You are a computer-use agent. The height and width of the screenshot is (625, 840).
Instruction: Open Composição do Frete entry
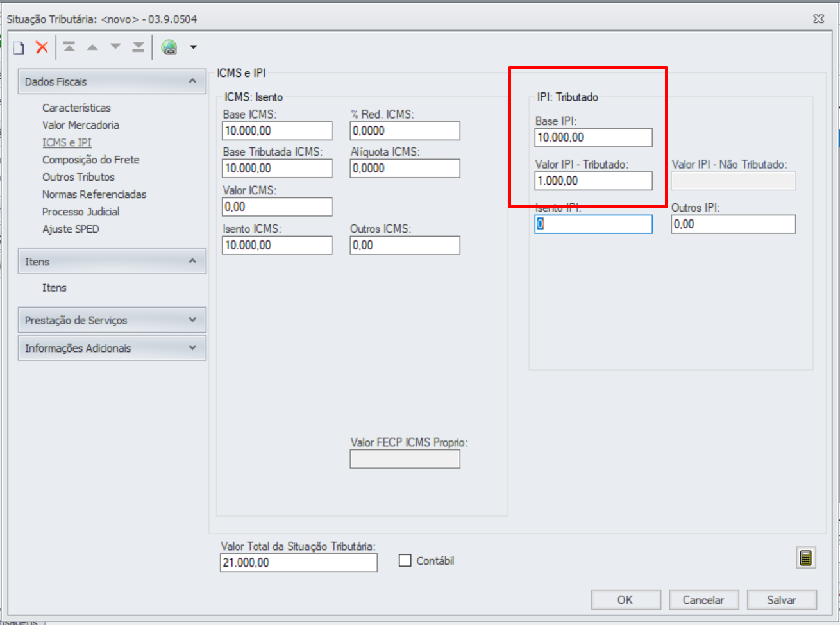(x=90, y=160)
